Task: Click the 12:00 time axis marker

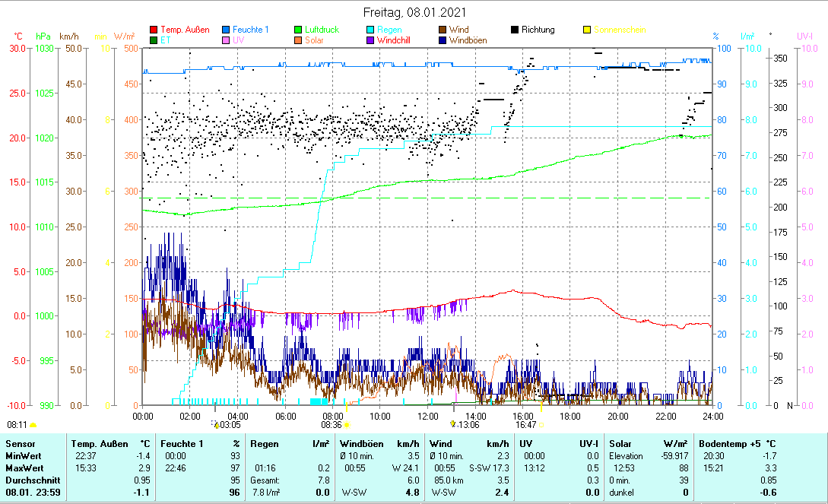Action: tap(427, 416)
